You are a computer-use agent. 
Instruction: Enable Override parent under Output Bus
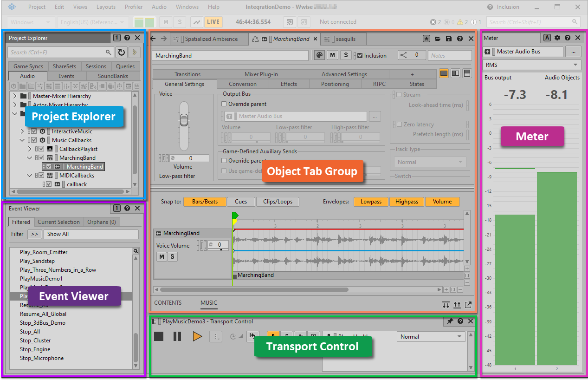coord(224,104)
